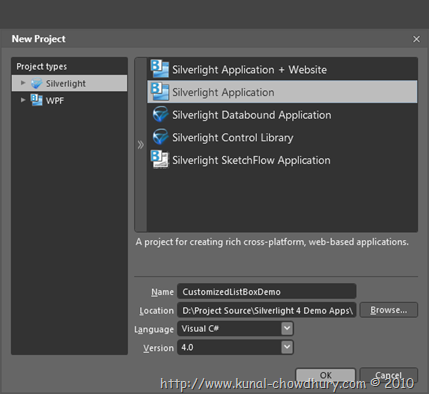Click the Location label
Screen dimensions: 429x394
156,311
